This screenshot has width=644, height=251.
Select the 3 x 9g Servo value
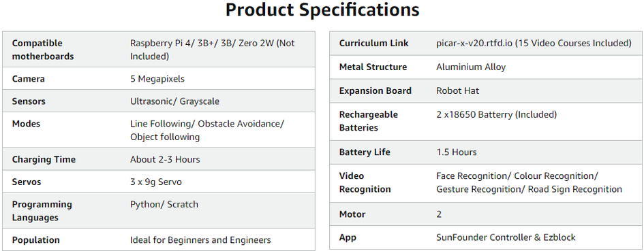tap(155, 182)
